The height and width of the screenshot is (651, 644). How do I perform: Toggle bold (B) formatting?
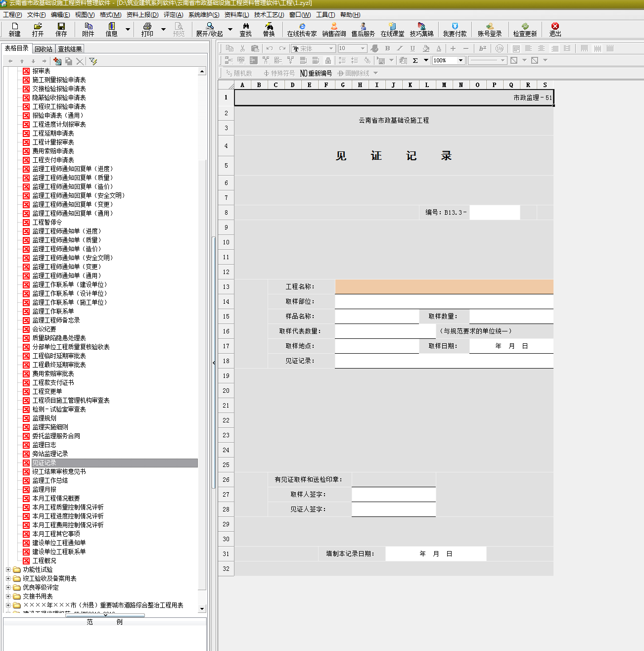[x=387, y=48]
